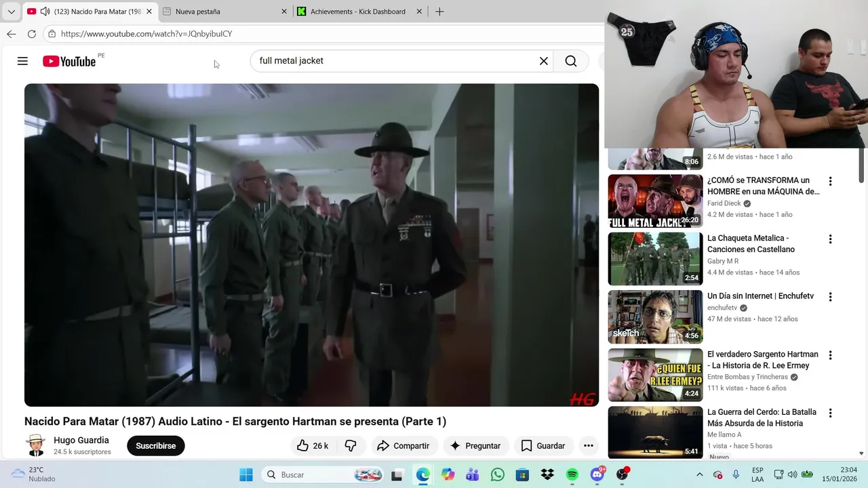Pause the video by clicking the player

312,245
